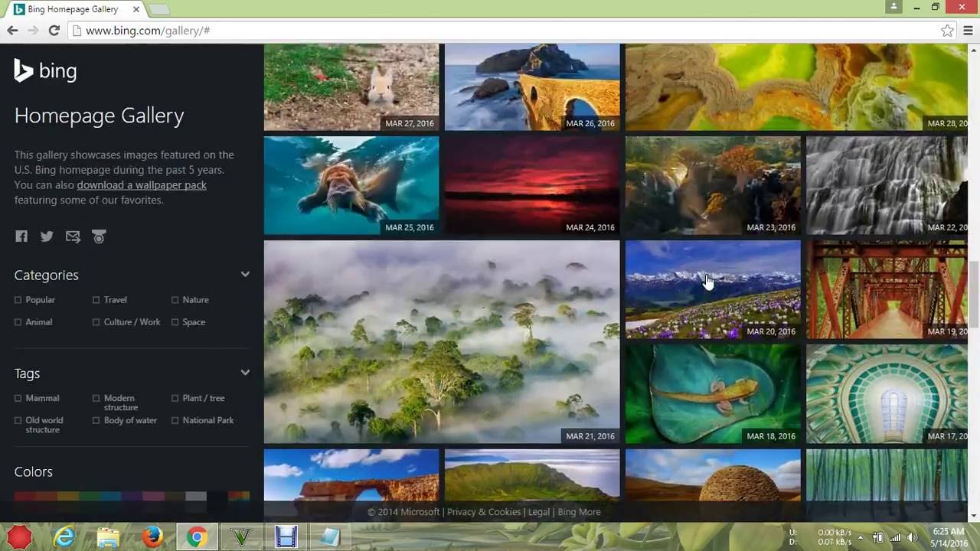The width and height of the screenshot is (980, 551).
Task: Collapse the Categories section chevron
Action: pos(245,274)
